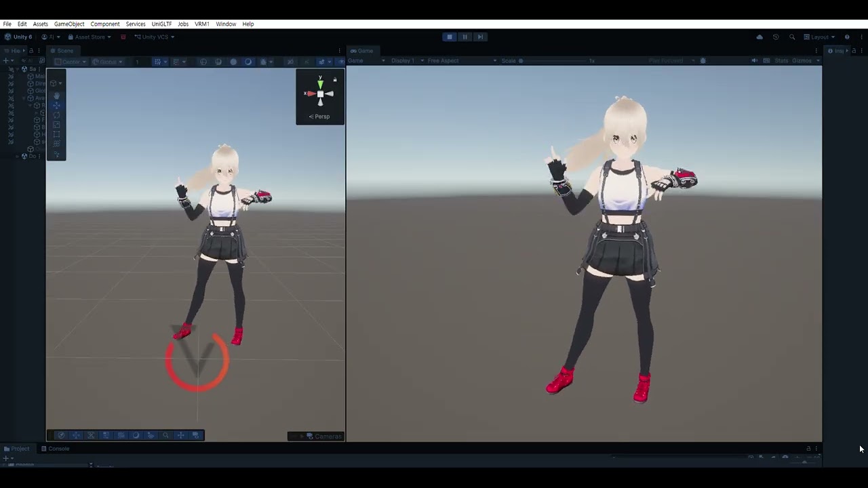This screenshot has height=488, width=868.
Task: Expand the Cameras overlay
Action: (x=317, y=436)
